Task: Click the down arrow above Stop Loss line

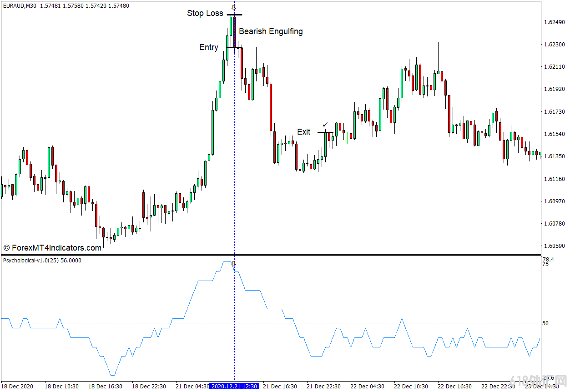Action: pos(234,8)
